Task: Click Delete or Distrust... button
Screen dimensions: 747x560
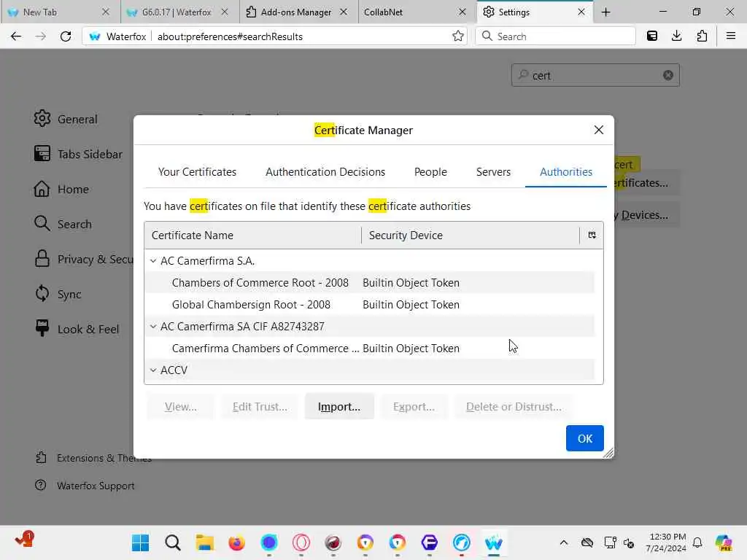Action: [x=514, y=407]
